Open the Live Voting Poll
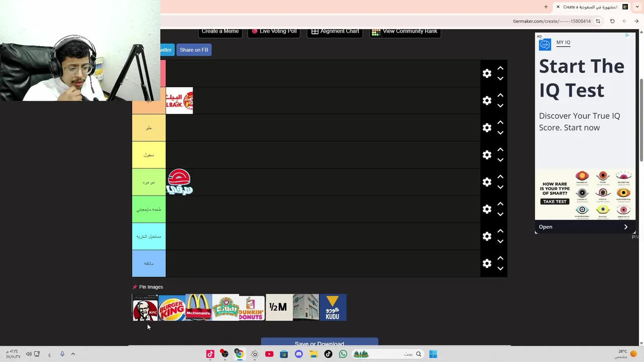Viewport: 644px width, 362px height. [x=274, y=31]
